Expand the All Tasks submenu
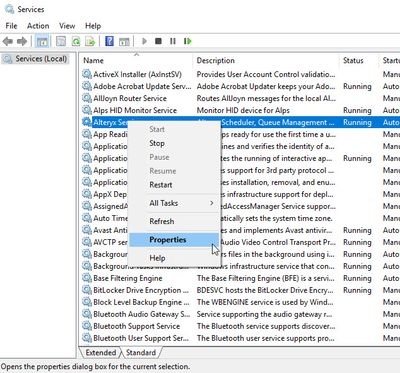 coord(174,203)
